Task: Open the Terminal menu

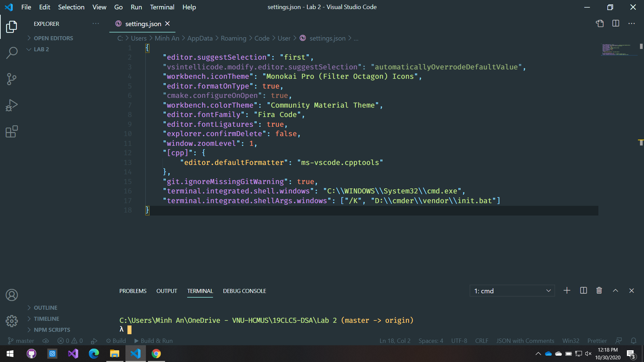Action: 162,7
